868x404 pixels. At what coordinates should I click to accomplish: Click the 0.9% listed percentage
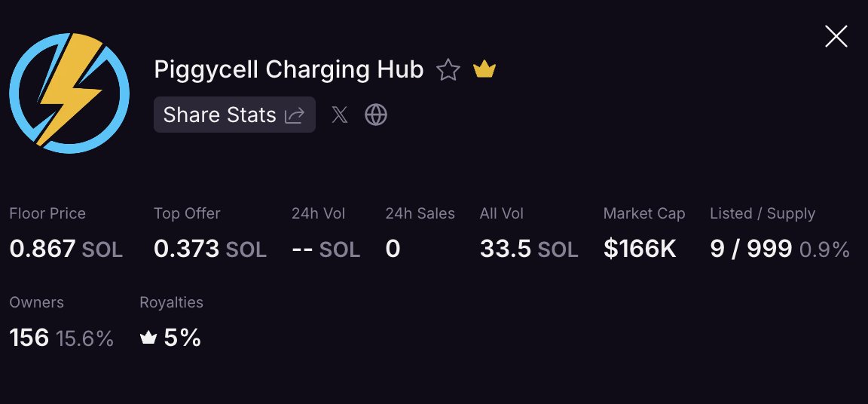coord(824,249)
